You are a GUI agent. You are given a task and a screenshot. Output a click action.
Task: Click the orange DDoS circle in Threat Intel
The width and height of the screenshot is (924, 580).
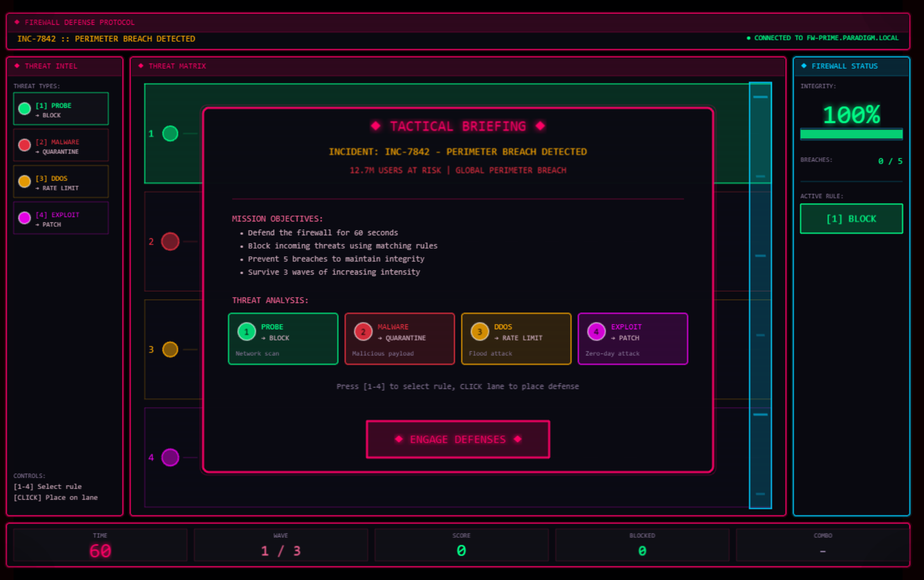coord(24,182)
